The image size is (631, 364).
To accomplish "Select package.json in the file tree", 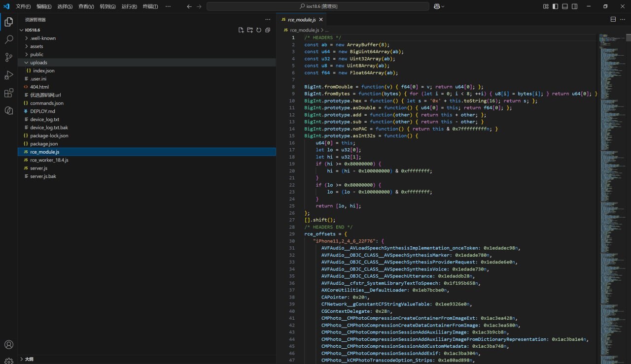I will [x=147, y=144].
